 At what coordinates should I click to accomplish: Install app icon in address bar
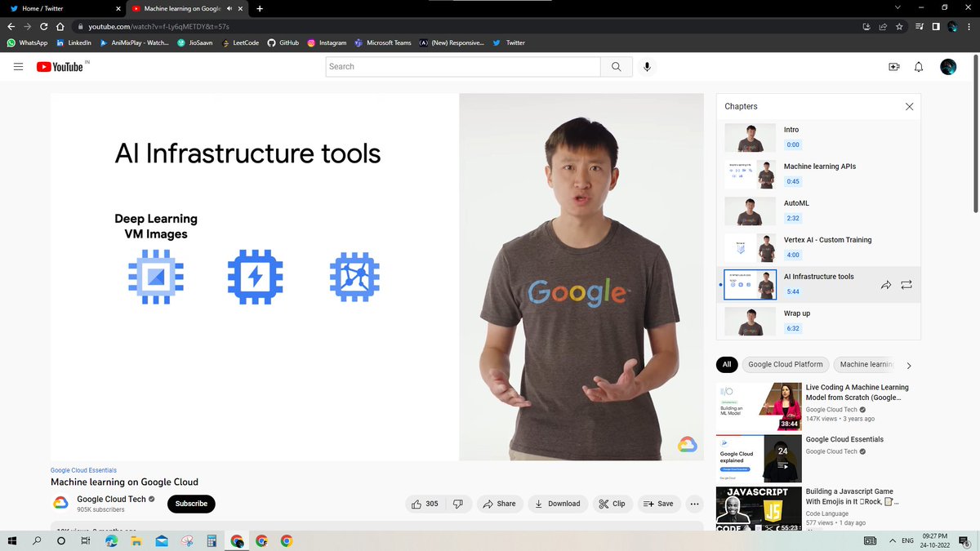coord(866,26)
